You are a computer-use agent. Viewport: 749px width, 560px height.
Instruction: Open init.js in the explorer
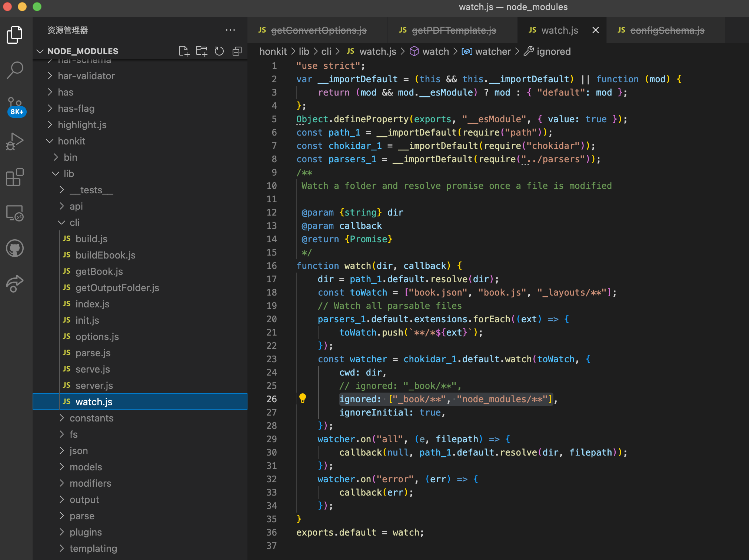coord(140,320)
